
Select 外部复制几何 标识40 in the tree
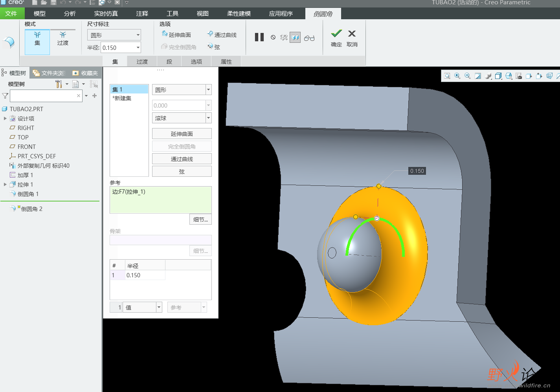pos(43,165)
